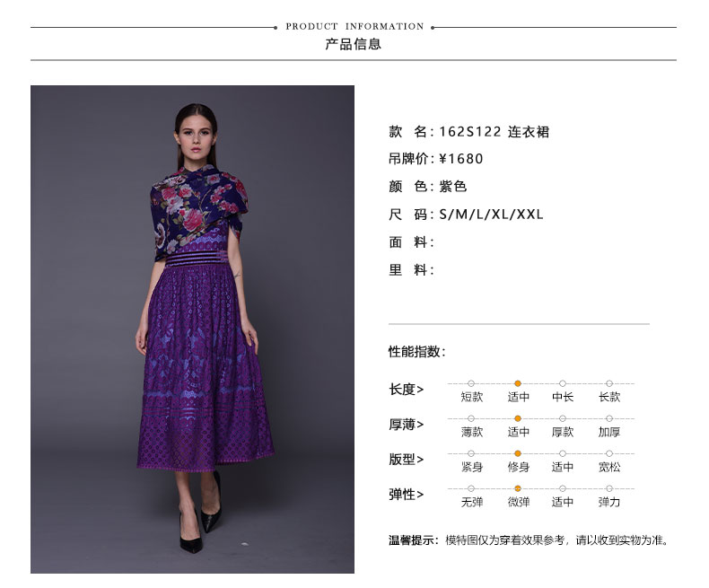Screen dimensions: 709x588
Task: Select the 无弹 elasticity dot
Action: pos(471,488)
